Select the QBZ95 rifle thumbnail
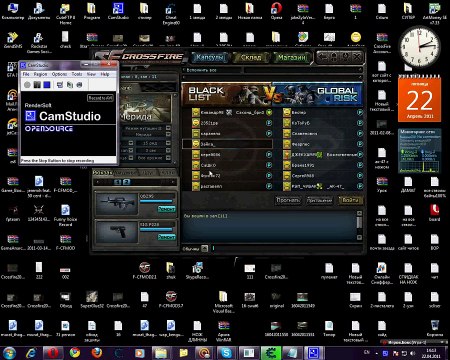Viewport: 450px width, 360px height. pyautogui.click(x=116, y=203)
